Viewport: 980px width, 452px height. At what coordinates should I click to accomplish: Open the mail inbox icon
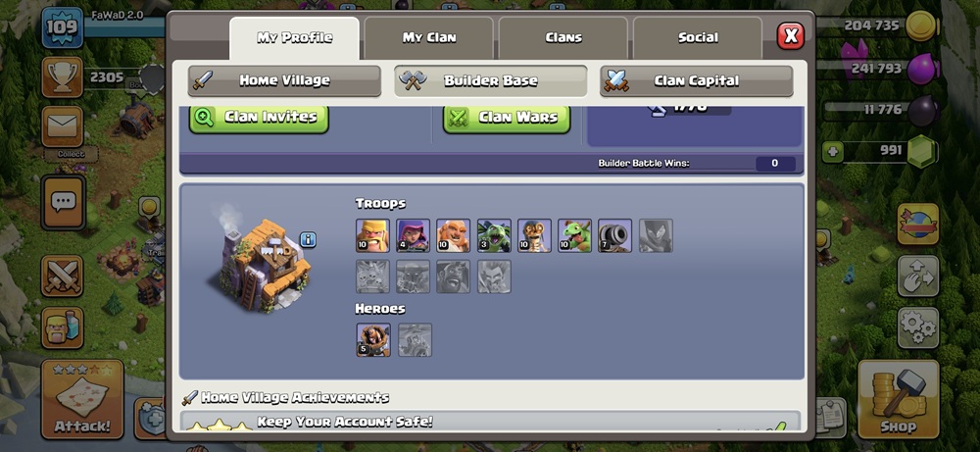pos(63,126)
